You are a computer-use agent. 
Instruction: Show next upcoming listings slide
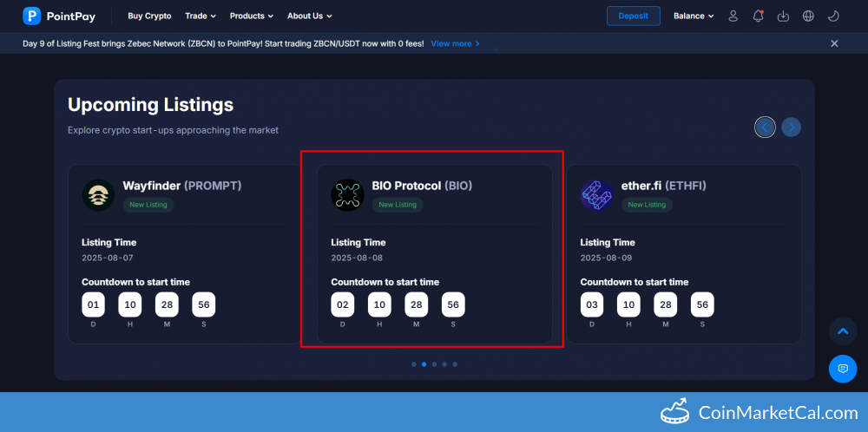(x=791, y=128)
